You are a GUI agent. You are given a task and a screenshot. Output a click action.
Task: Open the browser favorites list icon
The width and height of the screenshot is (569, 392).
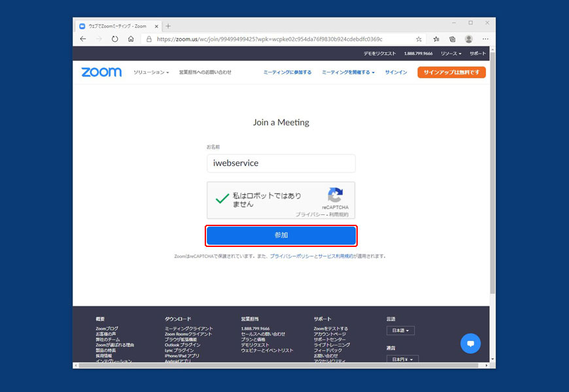pyautogui.click(x=436, y=39)
